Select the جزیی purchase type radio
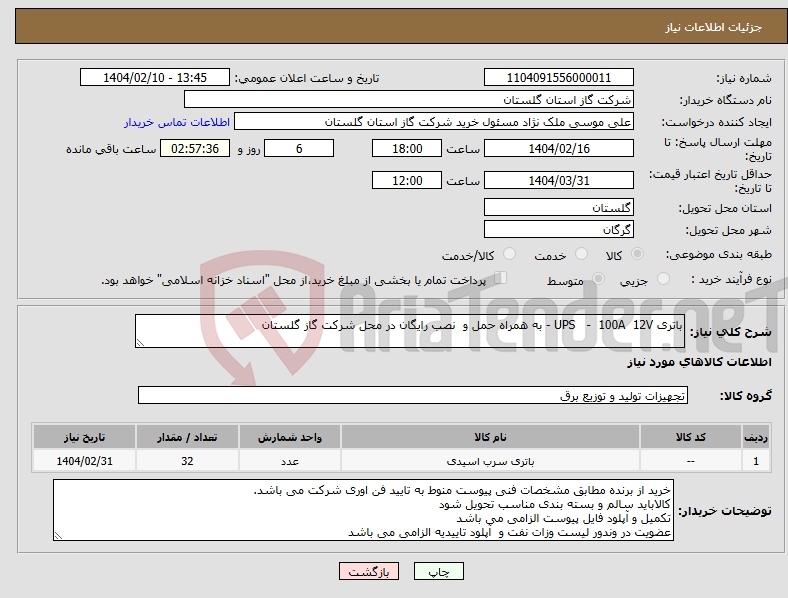 663,278
